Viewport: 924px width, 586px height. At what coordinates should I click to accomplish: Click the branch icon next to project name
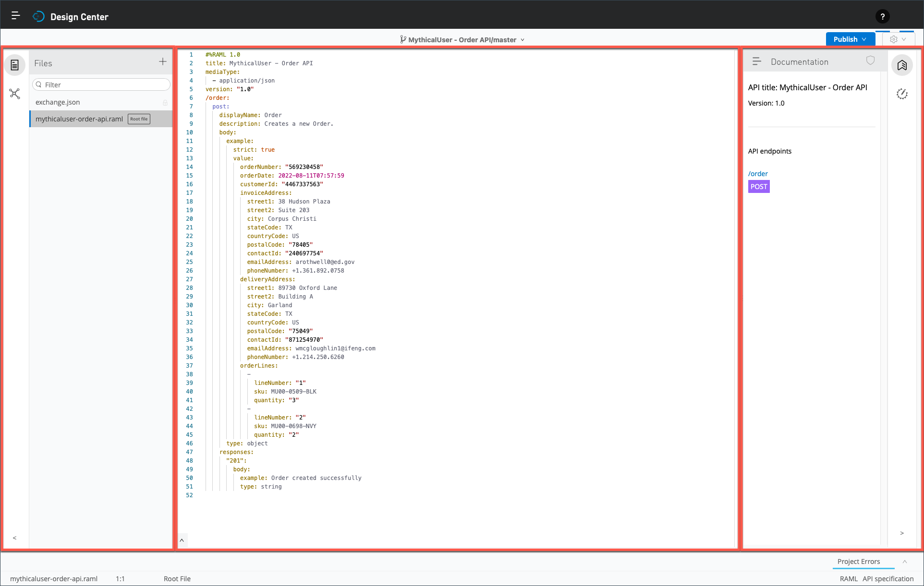(403, 39)
